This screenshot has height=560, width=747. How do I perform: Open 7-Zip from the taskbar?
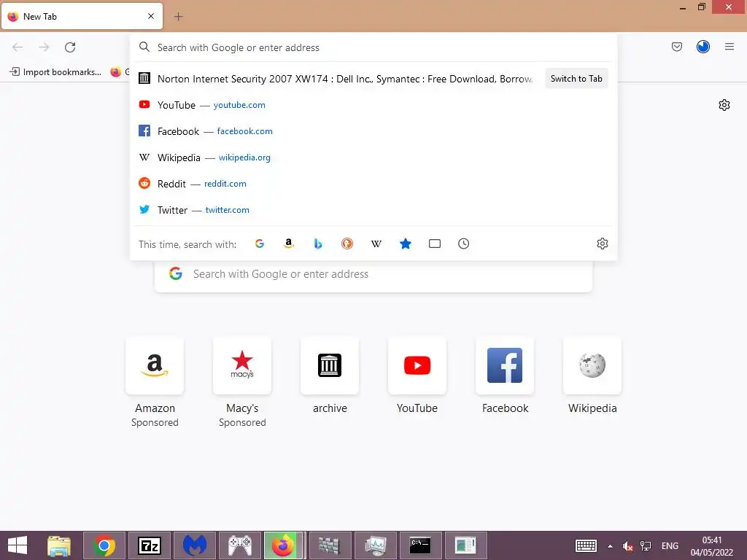point(150,545)
